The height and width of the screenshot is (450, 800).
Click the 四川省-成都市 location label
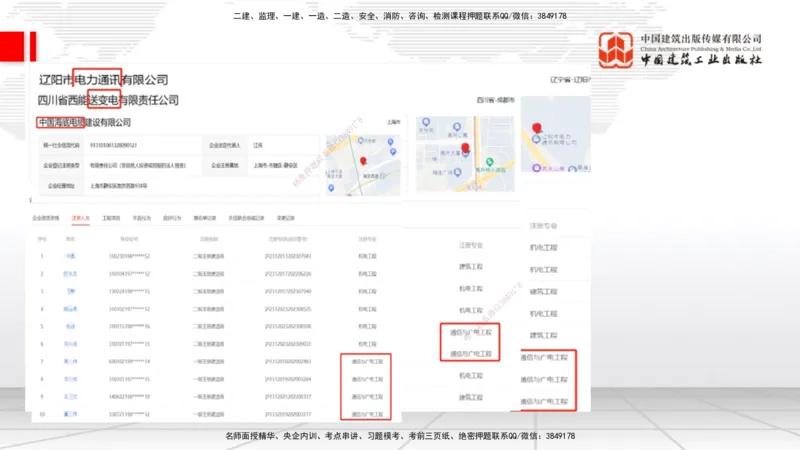coord(495,100)
